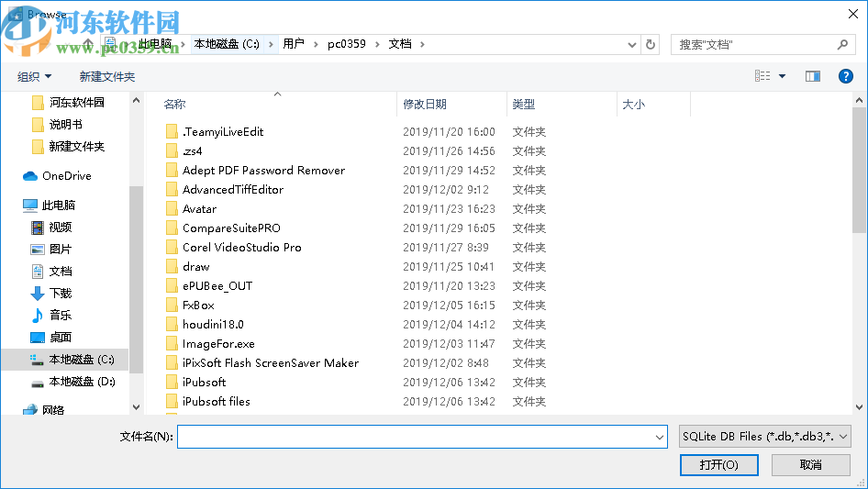Viewport: 868px width, 489px height.
Task: Click 新建文件夹 new folder button
Action: click(106, 77)
